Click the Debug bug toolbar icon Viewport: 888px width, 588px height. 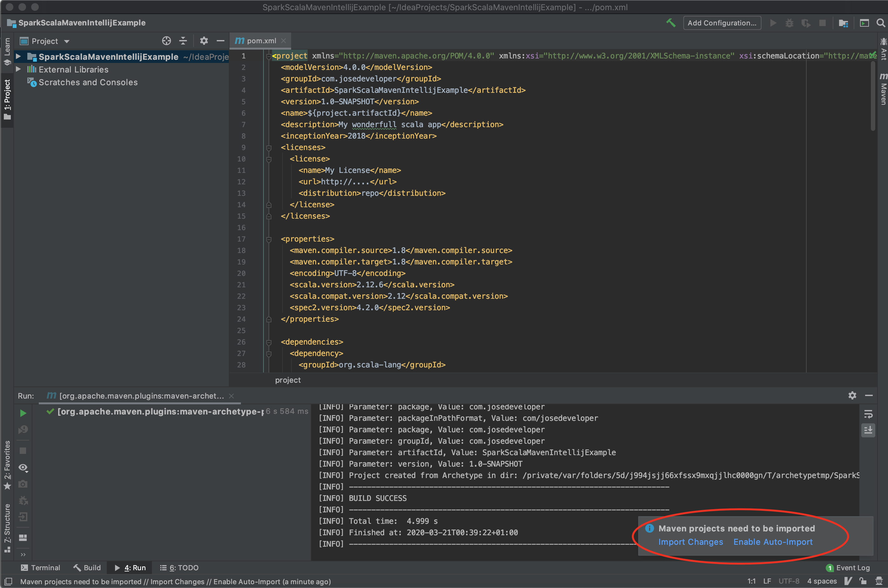[789, 23]
